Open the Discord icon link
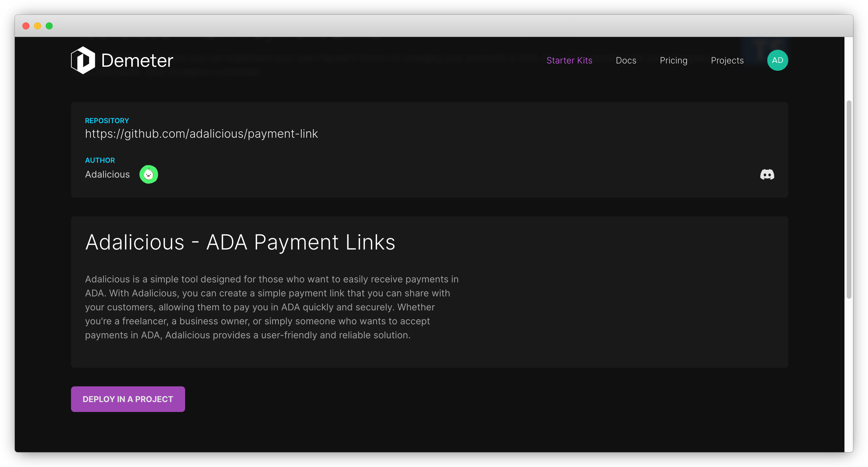 point(767,174)
